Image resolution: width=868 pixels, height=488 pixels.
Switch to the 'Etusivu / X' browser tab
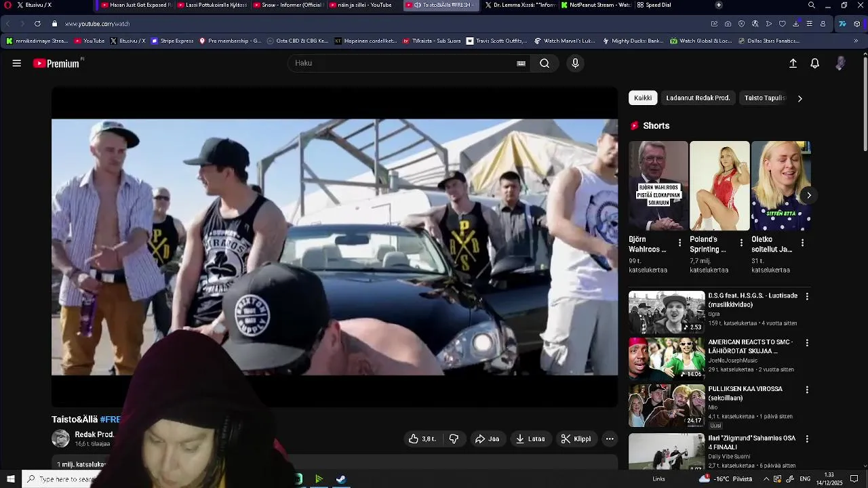coord(47,5)
